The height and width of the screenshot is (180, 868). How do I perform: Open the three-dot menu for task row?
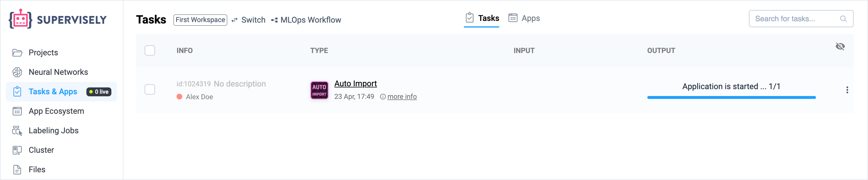[x=847, y=90]
